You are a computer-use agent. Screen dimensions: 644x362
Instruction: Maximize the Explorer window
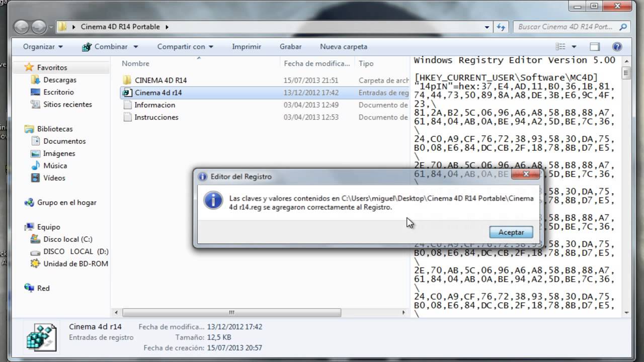[x=594, y=6]
